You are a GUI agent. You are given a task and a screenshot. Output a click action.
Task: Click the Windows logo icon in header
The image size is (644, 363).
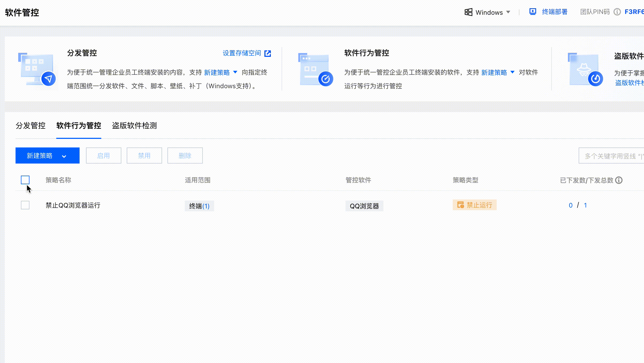pyautogui.click(x=468, y=12)
